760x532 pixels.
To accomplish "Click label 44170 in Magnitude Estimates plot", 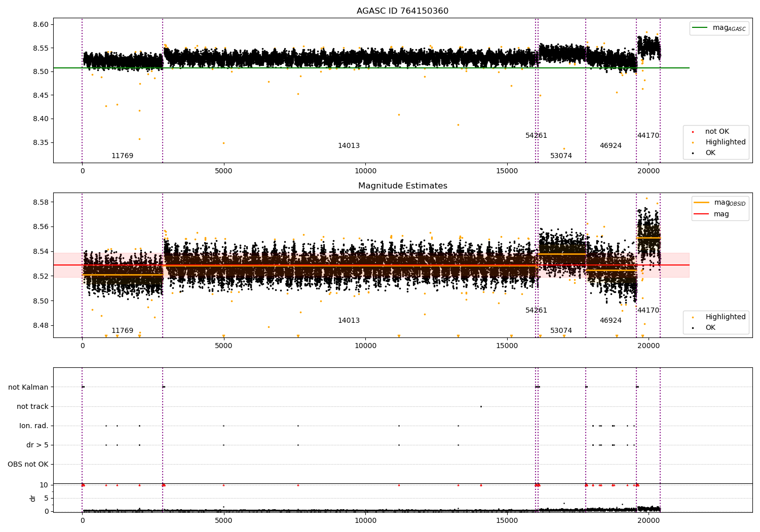I will click(x=648, y=311).
